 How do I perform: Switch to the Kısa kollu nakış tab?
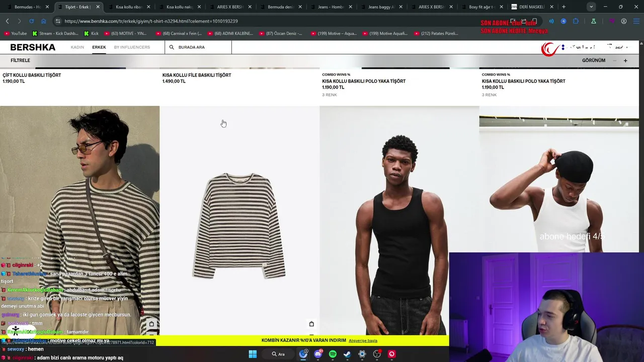pyautogui.click(x=180, y=7)
